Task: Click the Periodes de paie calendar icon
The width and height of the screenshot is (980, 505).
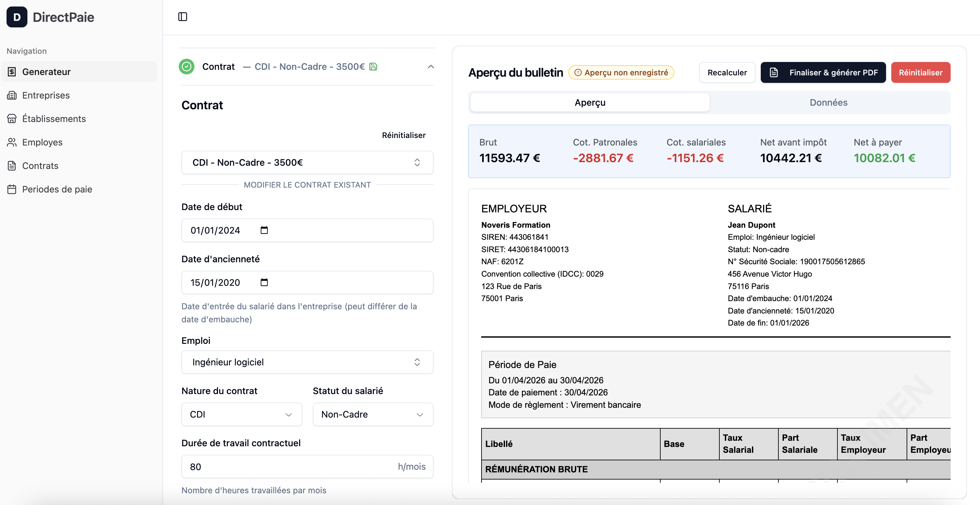Action: tap(12, 189)
